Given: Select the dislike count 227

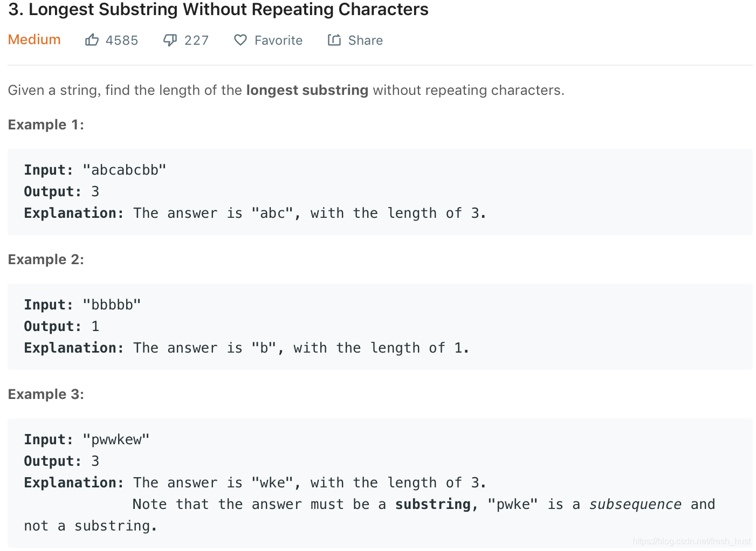Looking at the screenshot, I should pyautogui.click(x=196, y=40).
